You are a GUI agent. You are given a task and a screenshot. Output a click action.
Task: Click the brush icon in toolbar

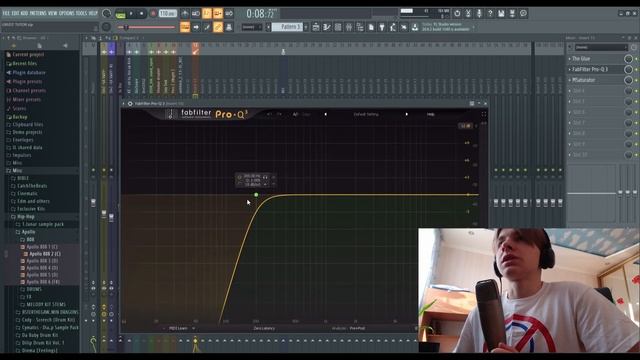pyautogui.click(x=207, y=27)
